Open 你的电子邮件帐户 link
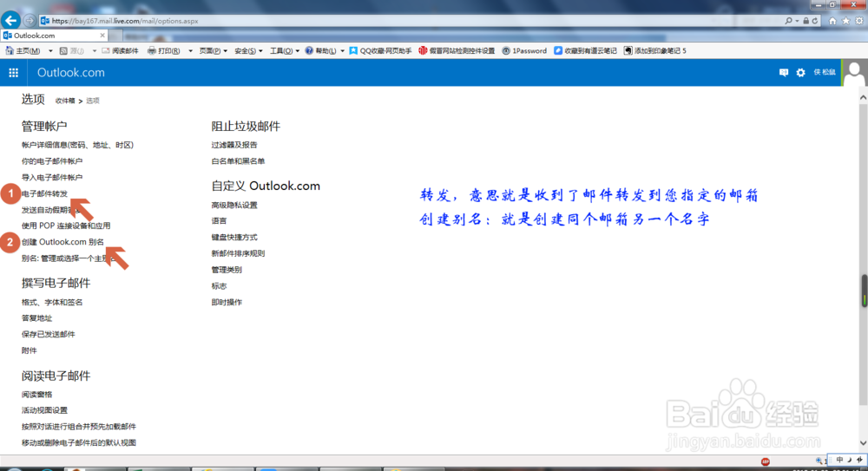The image size is (868, 471). pyautogui.click(x=52, y=161)
